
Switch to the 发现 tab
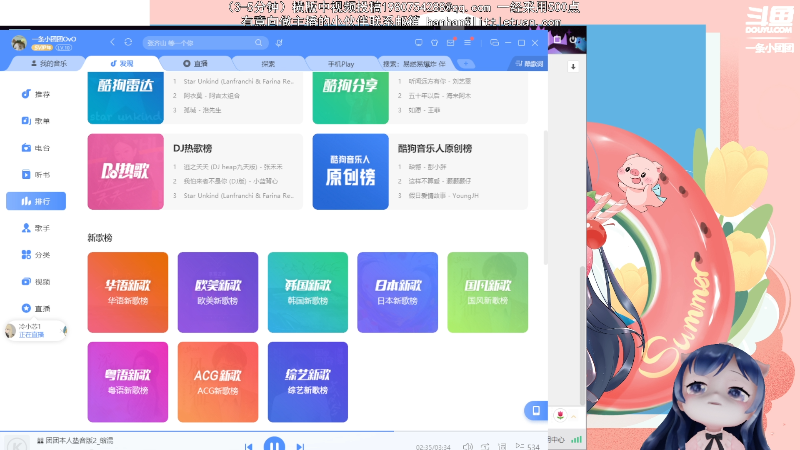122,63
